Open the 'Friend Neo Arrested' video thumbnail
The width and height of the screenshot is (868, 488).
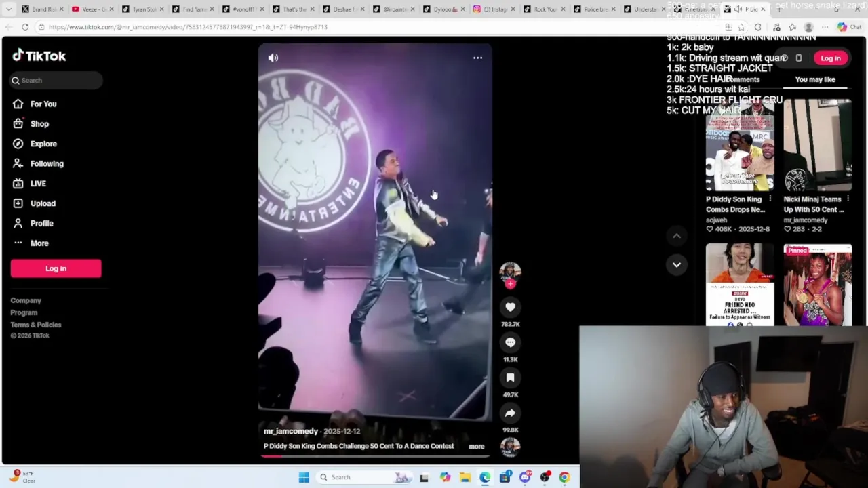tap(739, 285)
